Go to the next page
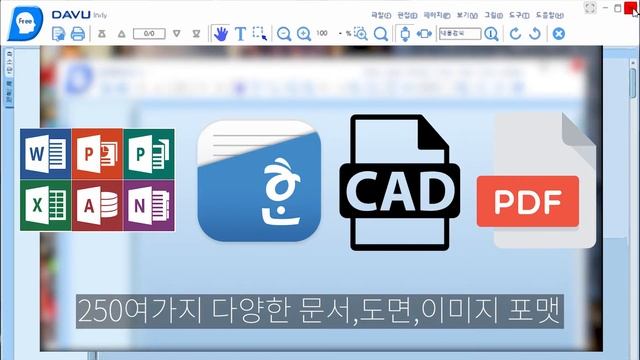The height and width of the screenshot is (360, 640). click(176, 33)
